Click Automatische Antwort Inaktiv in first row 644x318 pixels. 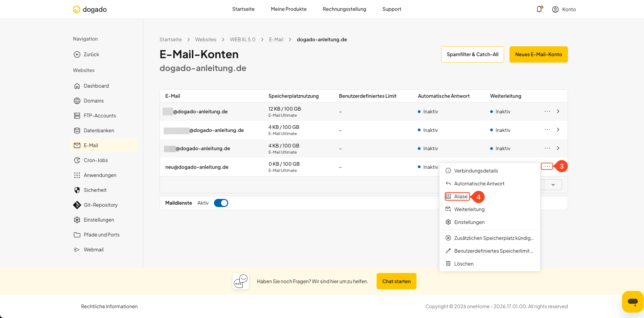coord(428,112)
